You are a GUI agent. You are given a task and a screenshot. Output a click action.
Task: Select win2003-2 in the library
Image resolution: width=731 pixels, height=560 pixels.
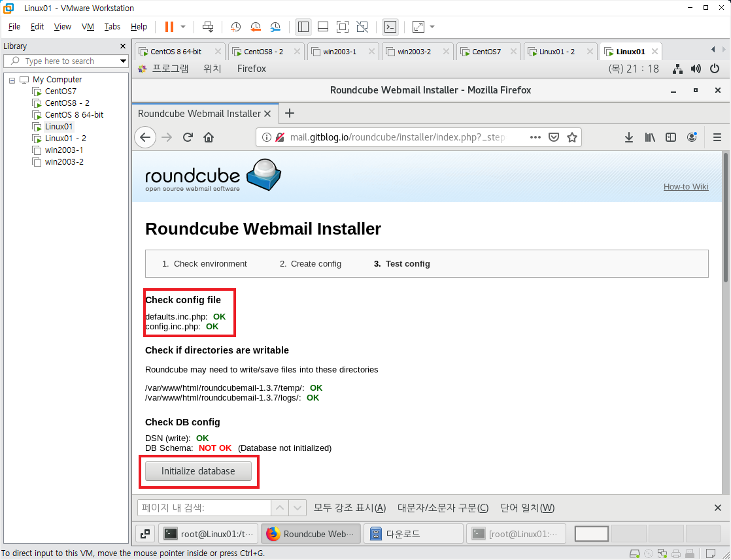click(x=64, y=161)
